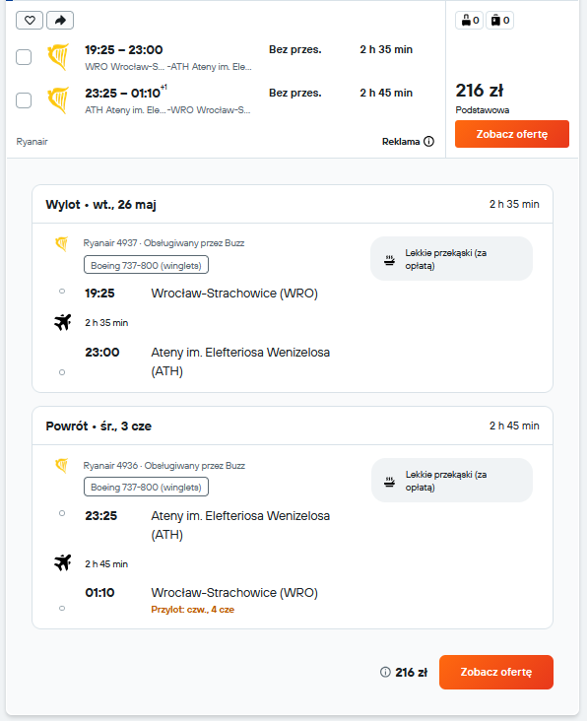Open the price info icon beside the bottom 216 zł

point(385,673)
